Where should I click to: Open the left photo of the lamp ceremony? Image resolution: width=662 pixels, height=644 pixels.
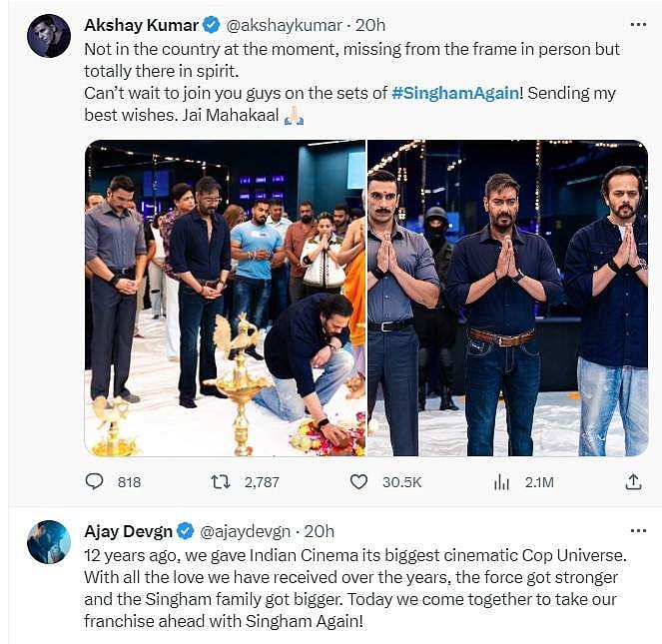click(x=225, y=298)
